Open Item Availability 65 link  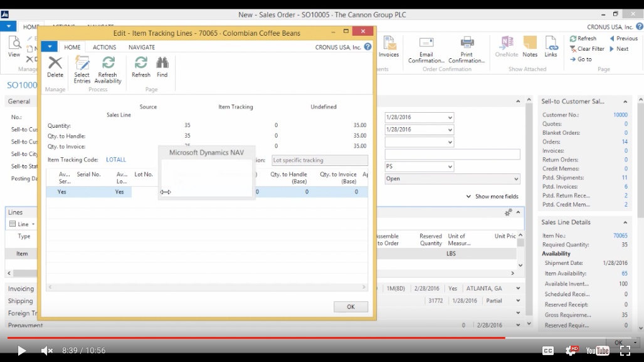(x=625, y=273)
